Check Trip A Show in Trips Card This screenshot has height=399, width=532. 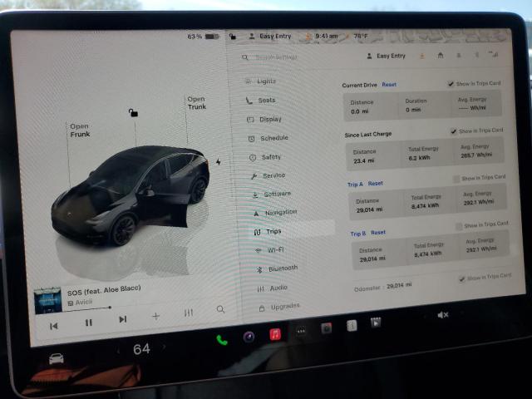[x=456, y=179]
